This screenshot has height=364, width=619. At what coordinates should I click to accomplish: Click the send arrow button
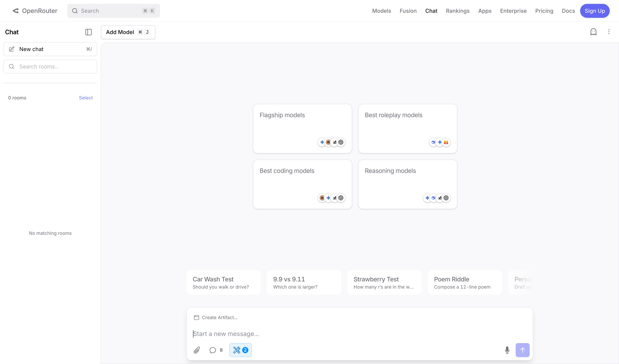pyautogui.click(x=522, y=350)
